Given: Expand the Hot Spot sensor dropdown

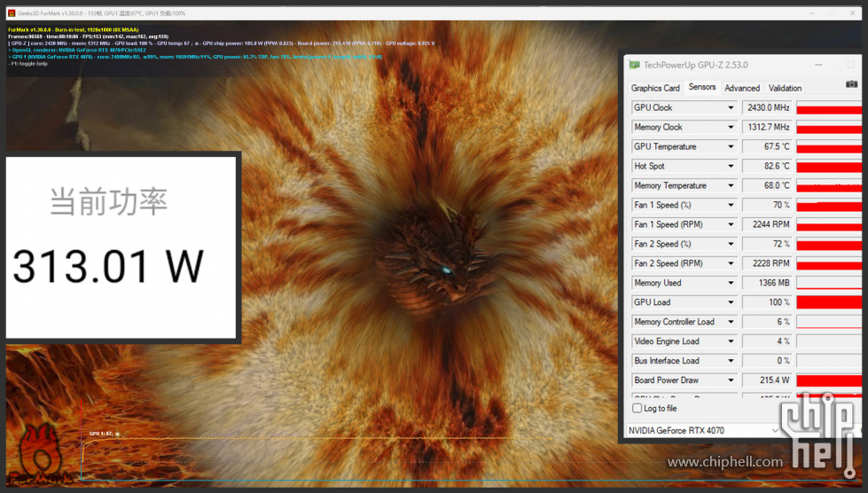Looking at the screenshot, I should (x=731, y=166).
